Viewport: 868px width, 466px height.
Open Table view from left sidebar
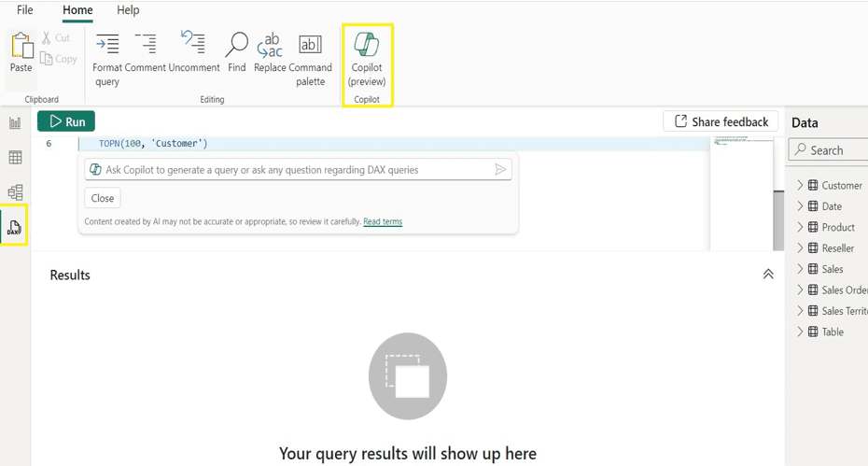pos(15,158)
